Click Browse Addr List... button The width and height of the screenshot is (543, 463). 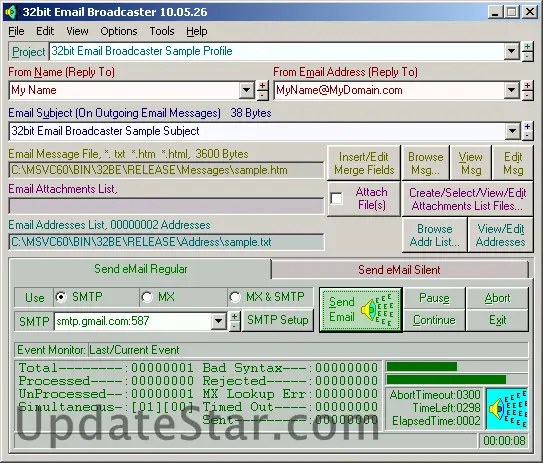tap(435, 235)
